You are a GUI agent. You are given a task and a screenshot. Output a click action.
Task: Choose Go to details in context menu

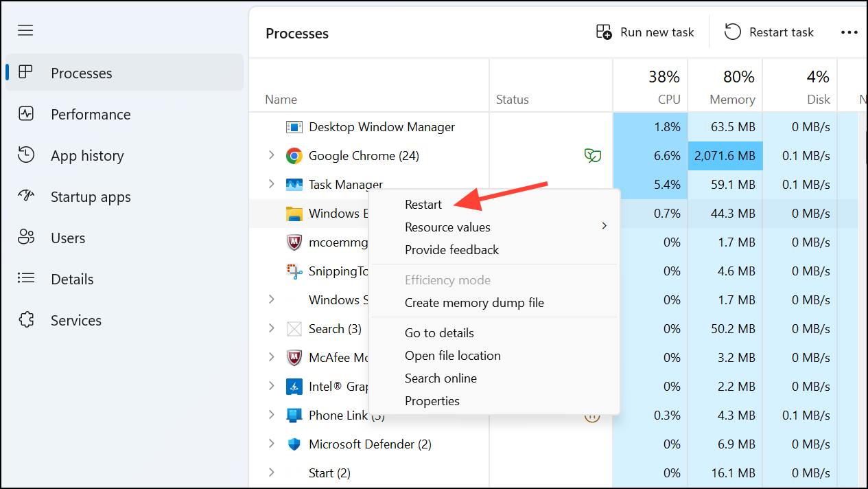441,332
